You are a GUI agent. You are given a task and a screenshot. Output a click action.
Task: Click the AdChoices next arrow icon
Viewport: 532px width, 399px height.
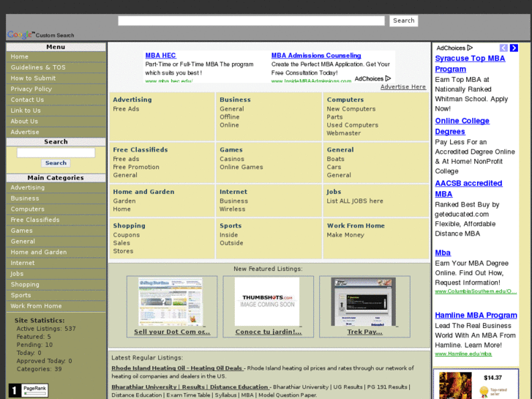click(x=514, y=48)
